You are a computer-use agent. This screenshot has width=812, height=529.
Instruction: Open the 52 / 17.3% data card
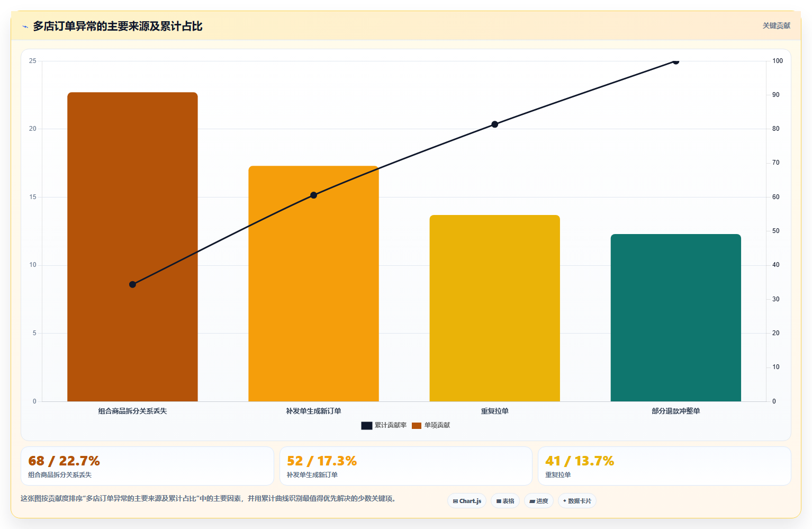pyautogui.click(x=405, y=466)
